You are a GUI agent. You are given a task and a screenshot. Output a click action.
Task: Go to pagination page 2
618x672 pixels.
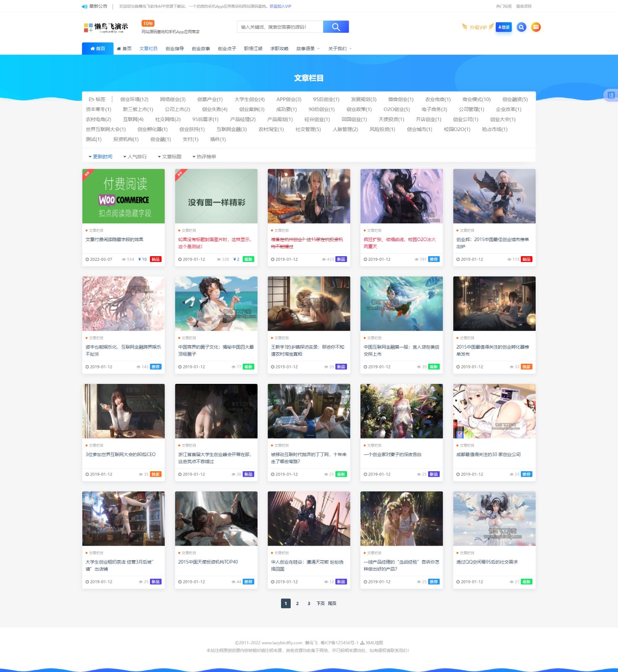(x=297, y=604)
